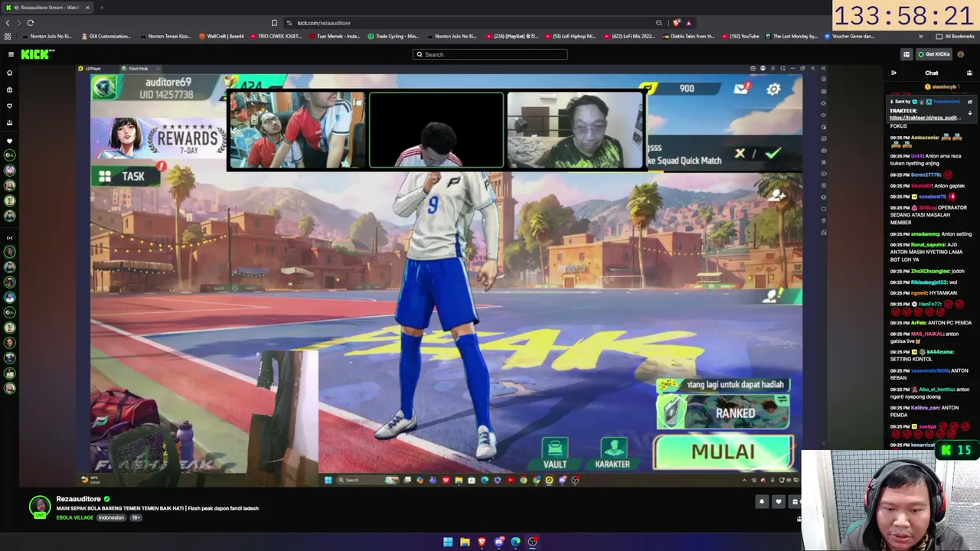Click the Kick sidebar home icon
This screenshot has height=551, width=980.
(x=10, y=73)
